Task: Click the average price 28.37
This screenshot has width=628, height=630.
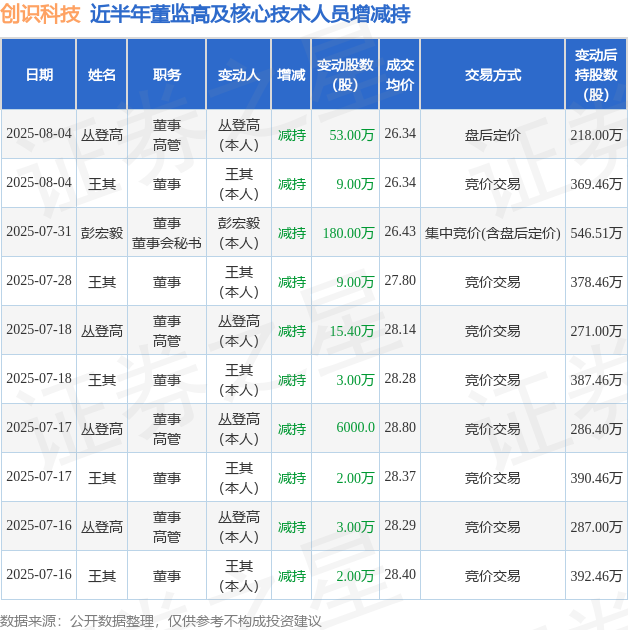Action: 400,476
